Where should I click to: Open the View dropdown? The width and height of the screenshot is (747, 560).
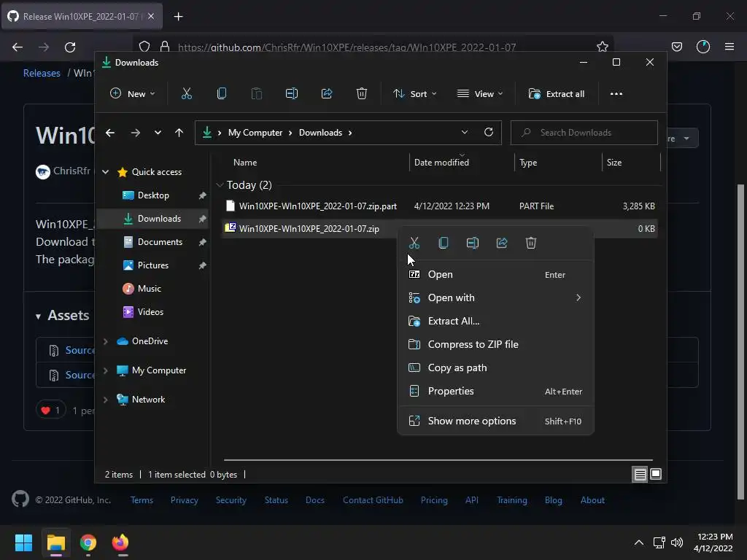[x=480, y=94]
